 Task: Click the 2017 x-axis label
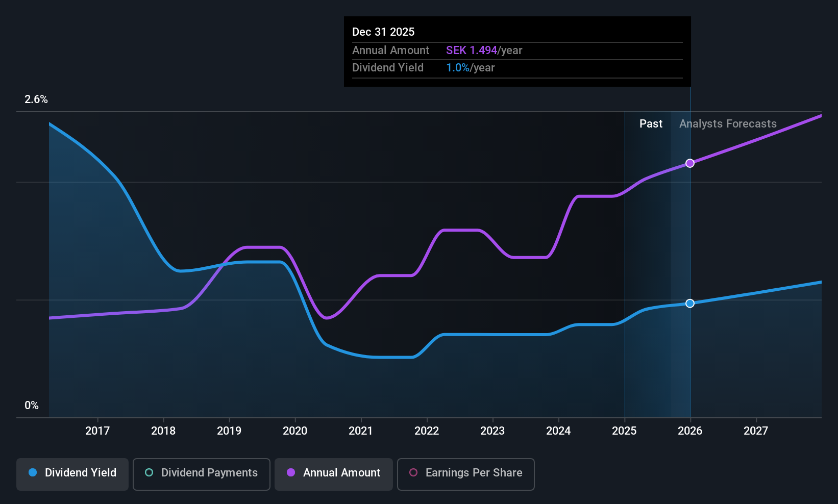tap(97, 431)
